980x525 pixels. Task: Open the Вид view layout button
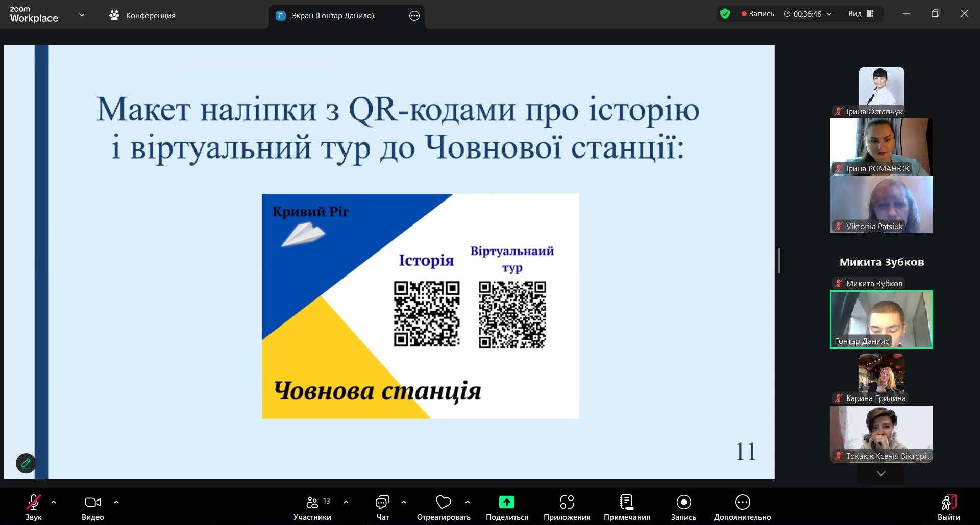pyautogui.click(x=861, y=14)
